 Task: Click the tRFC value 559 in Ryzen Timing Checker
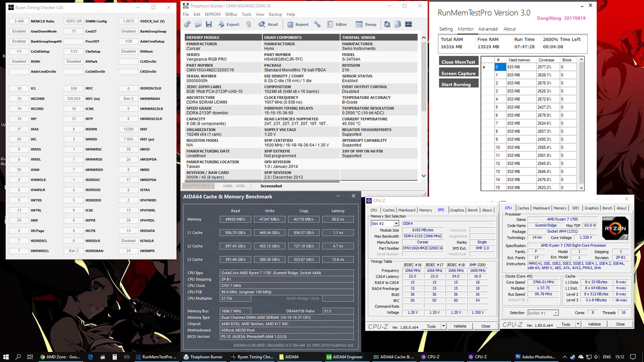[74, 88]
